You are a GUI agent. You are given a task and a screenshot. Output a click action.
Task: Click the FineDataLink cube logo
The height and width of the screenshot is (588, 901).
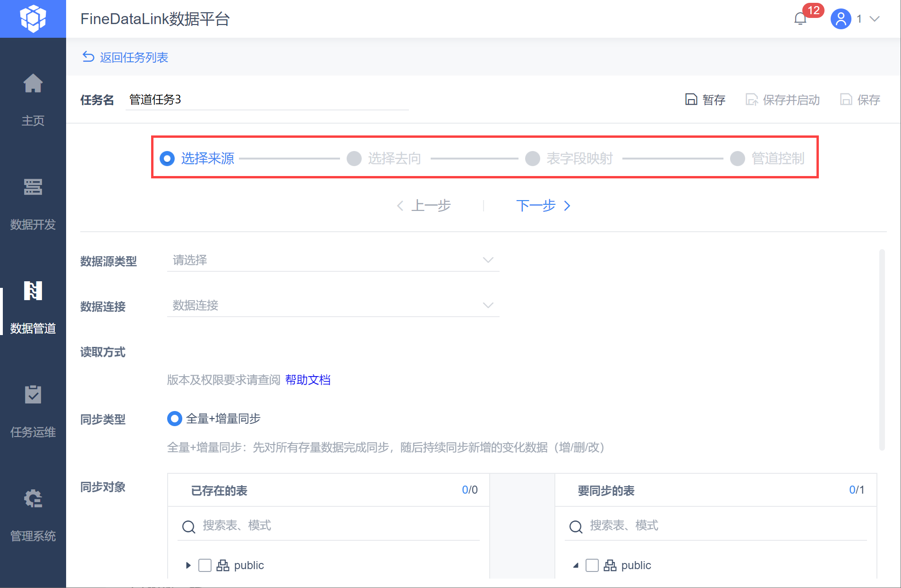coord(33,19)
